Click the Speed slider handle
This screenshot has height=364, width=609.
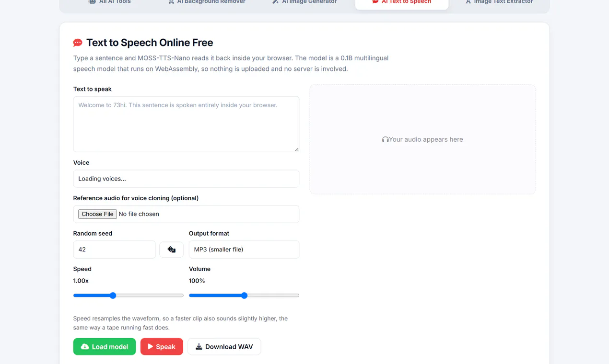pyautogui.click(x=113, y=296)
